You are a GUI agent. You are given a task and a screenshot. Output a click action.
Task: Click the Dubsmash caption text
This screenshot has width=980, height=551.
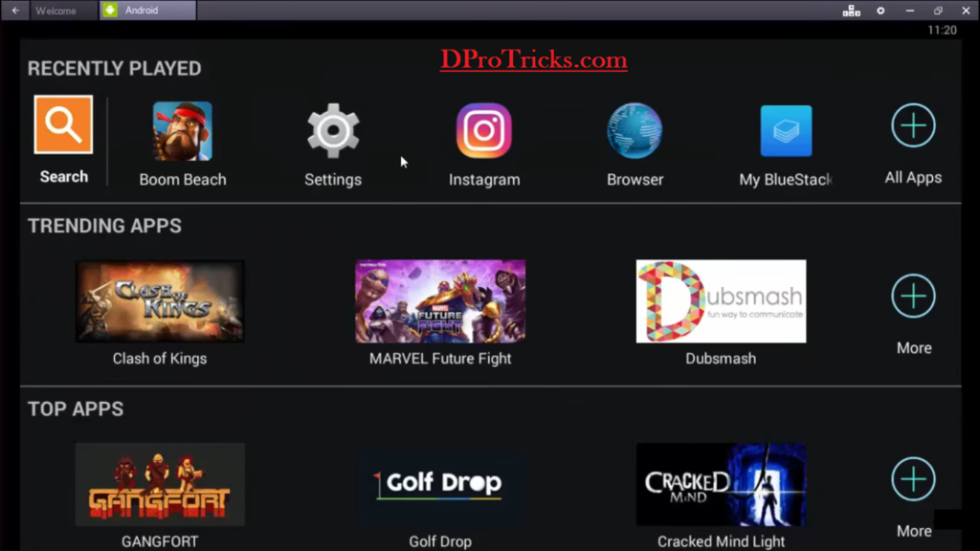(721, 359)
